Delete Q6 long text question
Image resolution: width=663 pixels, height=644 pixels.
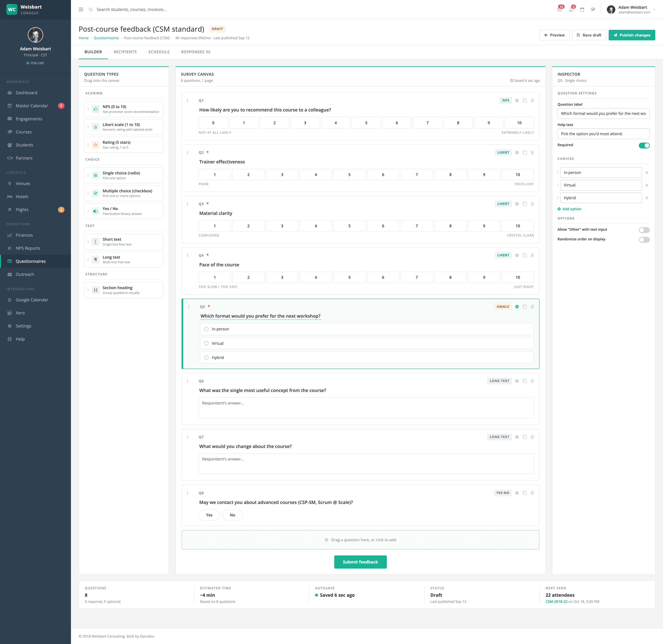[532, 381]
